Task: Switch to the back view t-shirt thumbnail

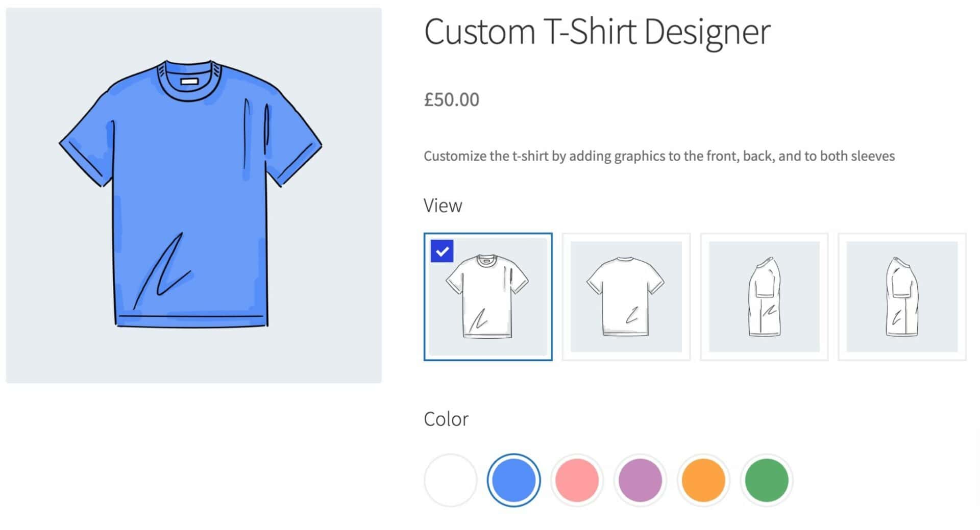Action: pos(626,297)
